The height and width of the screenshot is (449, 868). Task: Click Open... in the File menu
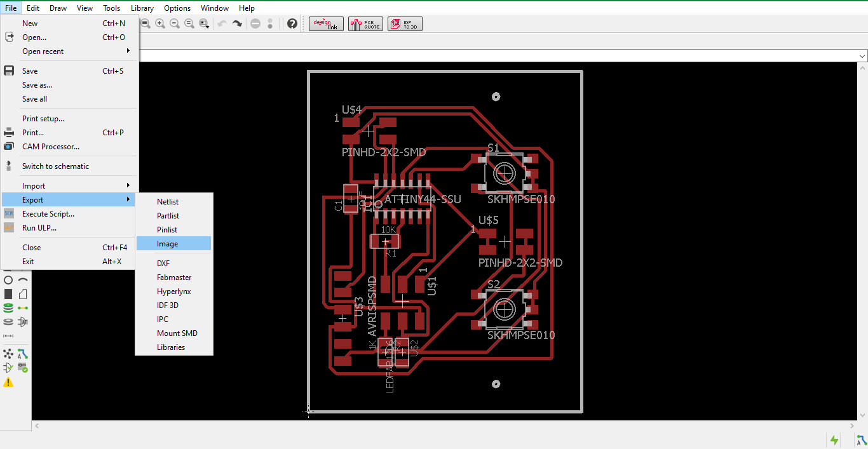69,37
